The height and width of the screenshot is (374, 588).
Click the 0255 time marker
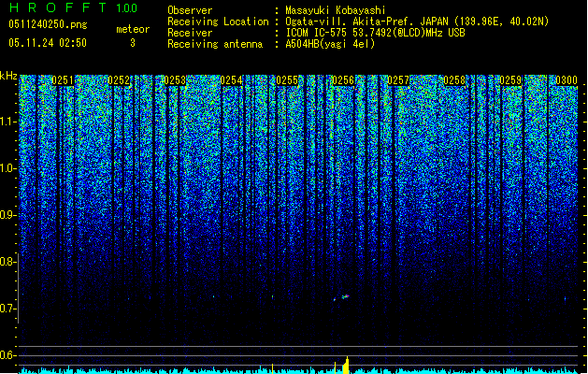[x=287, y=80]
